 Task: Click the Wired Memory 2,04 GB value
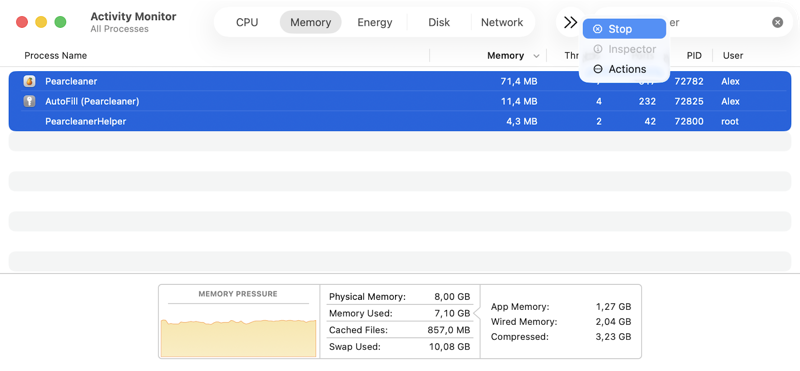point(613,321)
